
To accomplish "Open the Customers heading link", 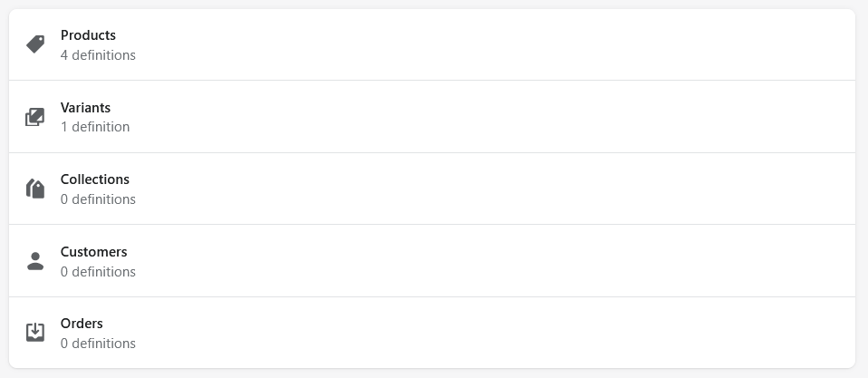I will click(x=93, y=252).
